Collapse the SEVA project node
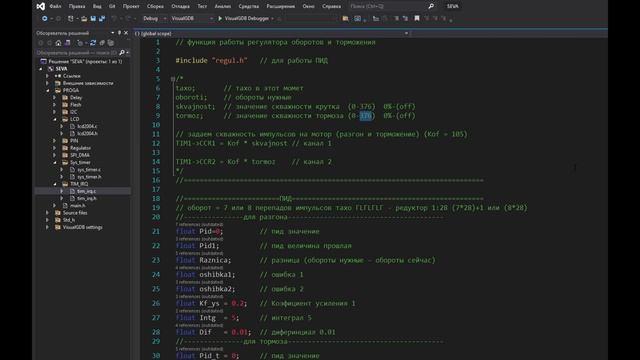The width and height of the screenshot is (640, 360). click(x=41, y=69)
